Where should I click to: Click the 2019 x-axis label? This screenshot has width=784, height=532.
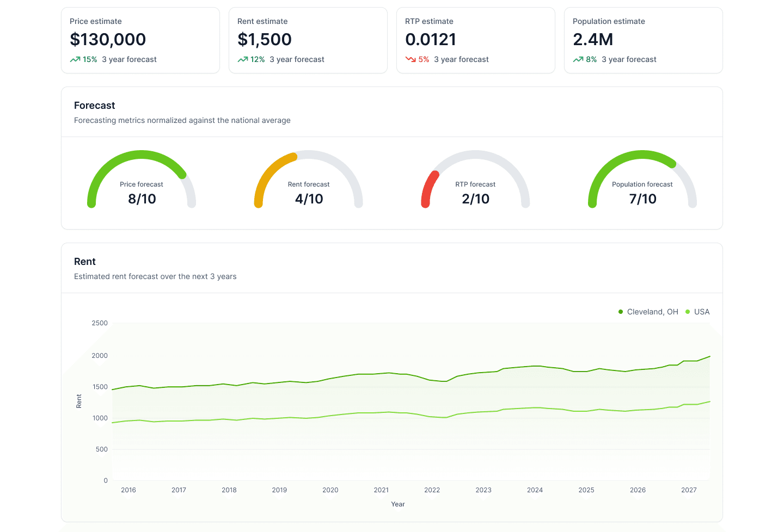279,490
